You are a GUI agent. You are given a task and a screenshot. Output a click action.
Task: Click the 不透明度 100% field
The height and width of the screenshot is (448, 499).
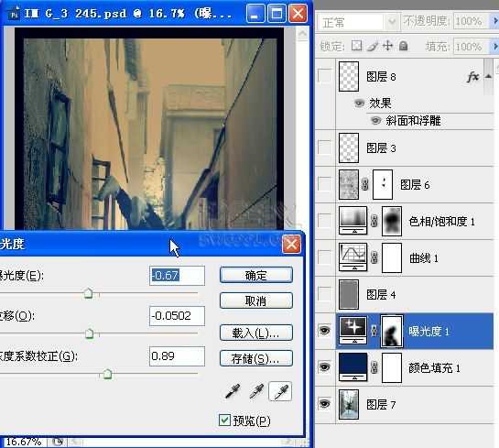(472, 21)
